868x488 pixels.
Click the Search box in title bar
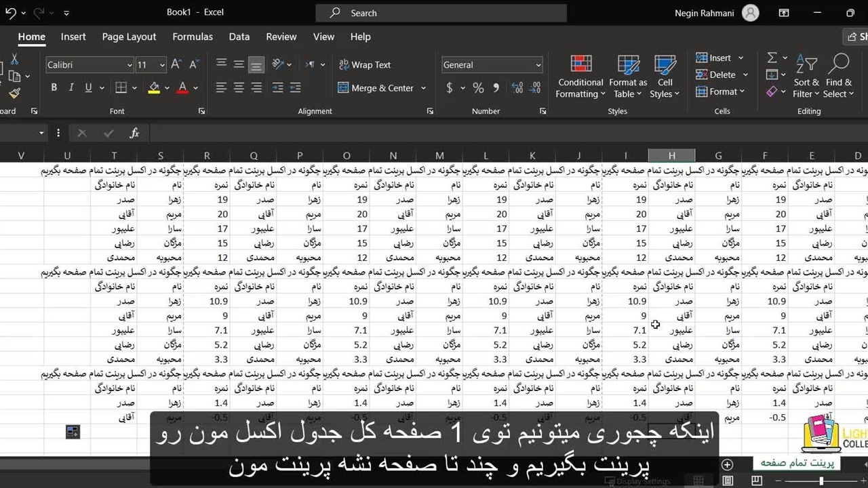click(x=441, y=13)
